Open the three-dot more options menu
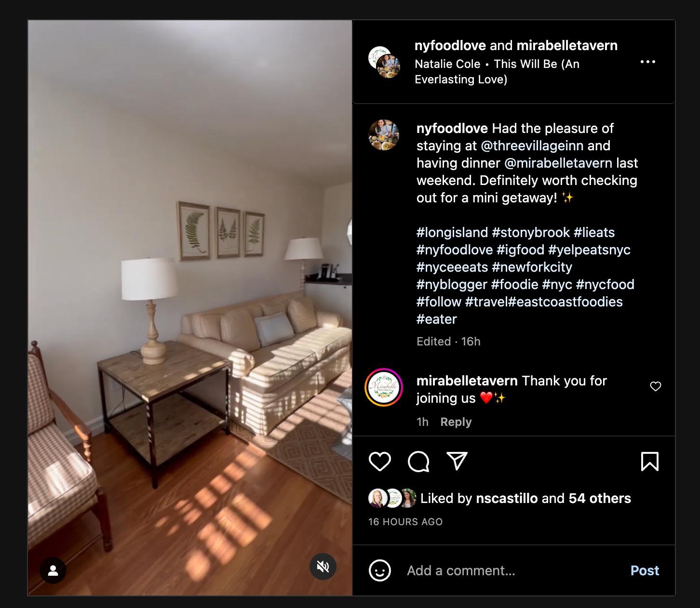Image resolution: width=700 pixels, height=608 pixels. (x=647, y=62)
